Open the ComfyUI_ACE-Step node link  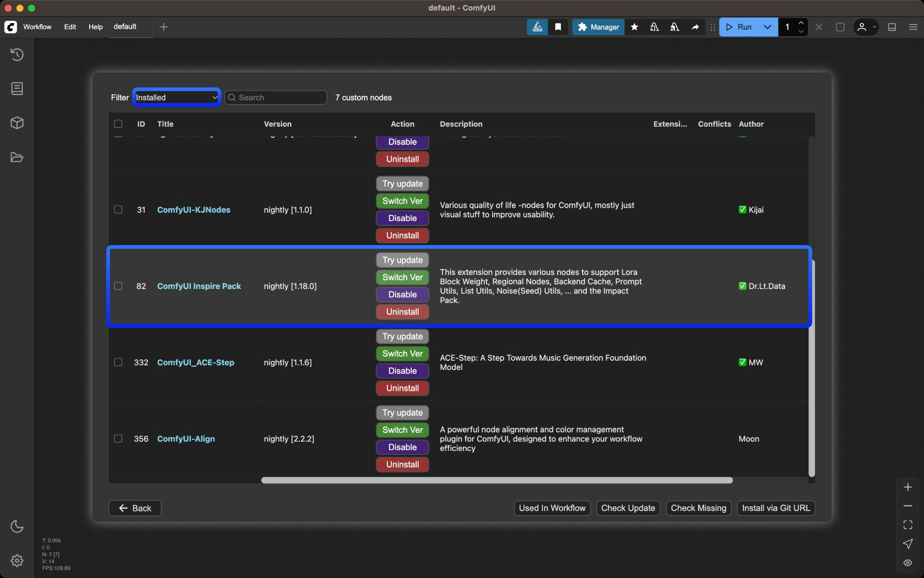(x=195, y=363)
